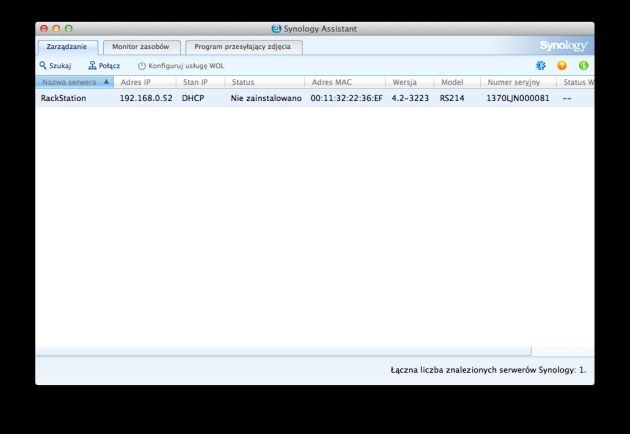The image size is (630, 434).
Task: Click the Nie zainstalowano status cell
Action: point(266,98)
